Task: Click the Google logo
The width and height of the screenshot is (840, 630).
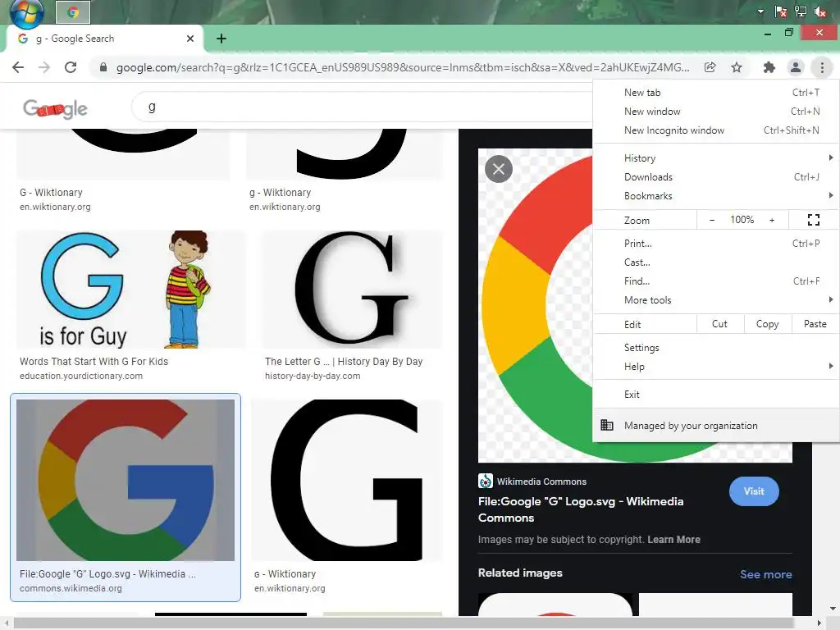Action: pyautogui.click(x=55, y=109)
